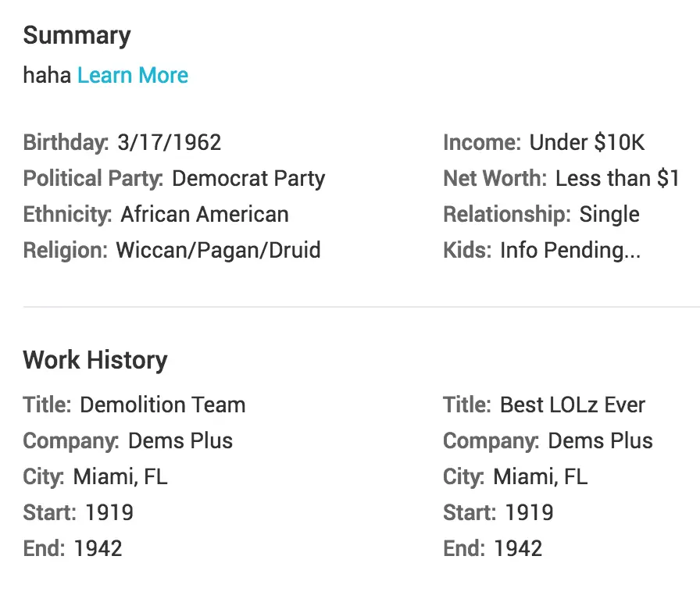Select the Demolition Team job title
The image size is (700, 606).
click(x=163, y=405)
